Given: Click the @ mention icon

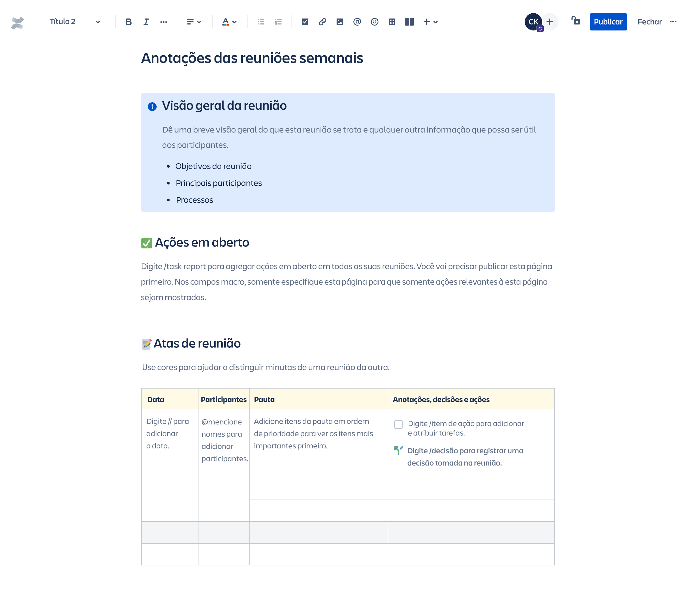Looking at the screenshot, I should (357, 22).
